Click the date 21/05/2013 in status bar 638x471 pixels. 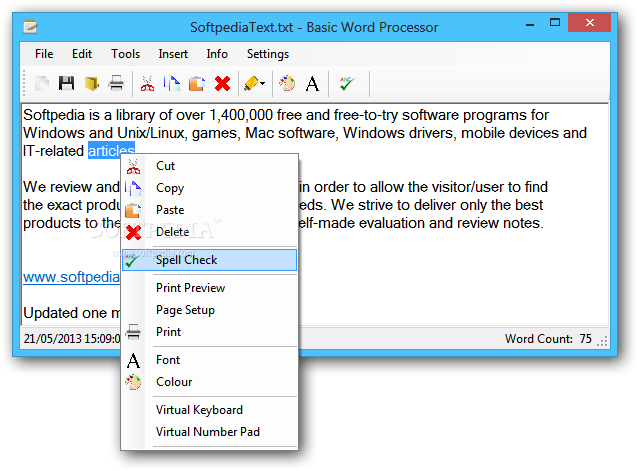(x=53, y=339)
